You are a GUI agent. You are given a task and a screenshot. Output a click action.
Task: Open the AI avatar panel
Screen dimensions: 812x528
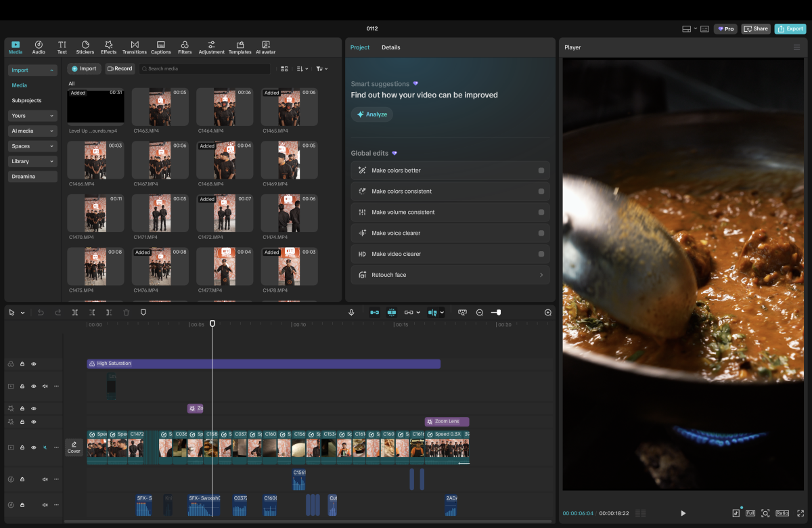266,47
